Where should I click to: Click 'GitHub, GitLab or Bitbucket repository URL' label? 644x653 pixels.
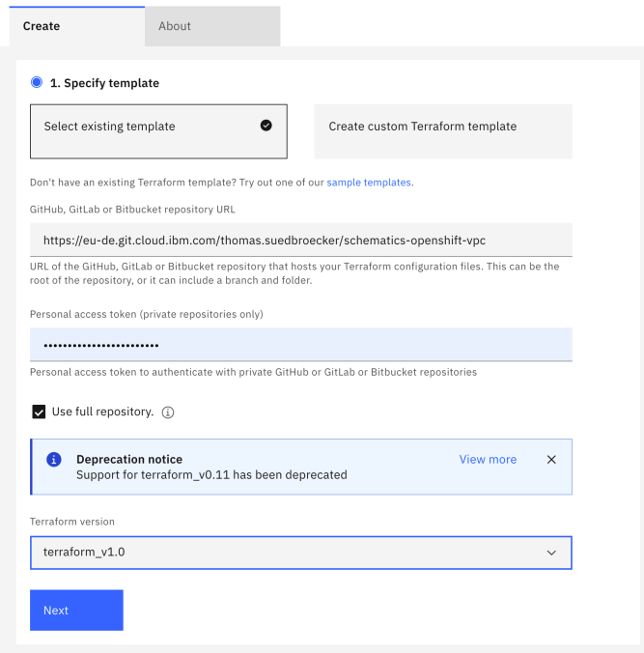pyautogui.click(x=132, y=209)
